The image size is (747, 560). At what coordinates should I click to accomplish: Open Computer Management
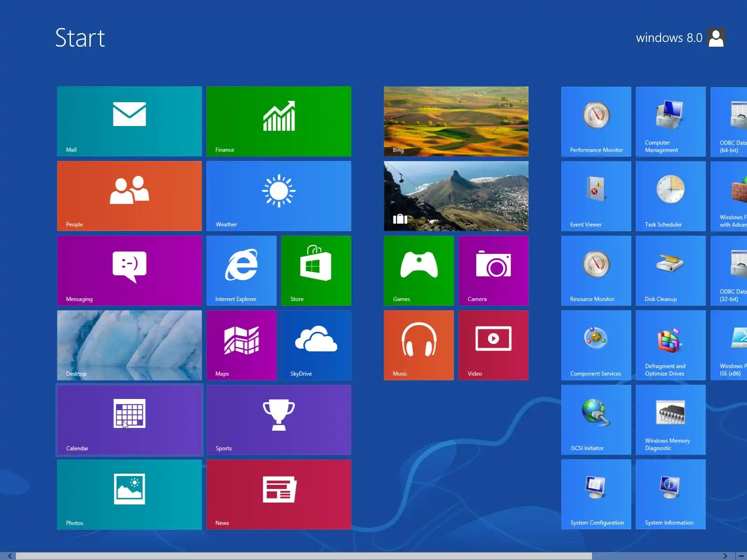pos(671,121)
